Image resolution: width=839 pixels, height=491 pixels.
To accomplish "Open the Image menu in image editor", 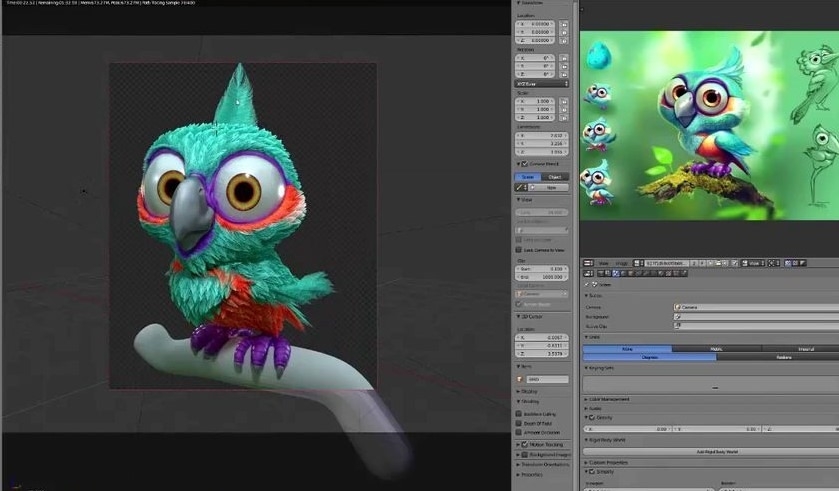I will 621,263.
